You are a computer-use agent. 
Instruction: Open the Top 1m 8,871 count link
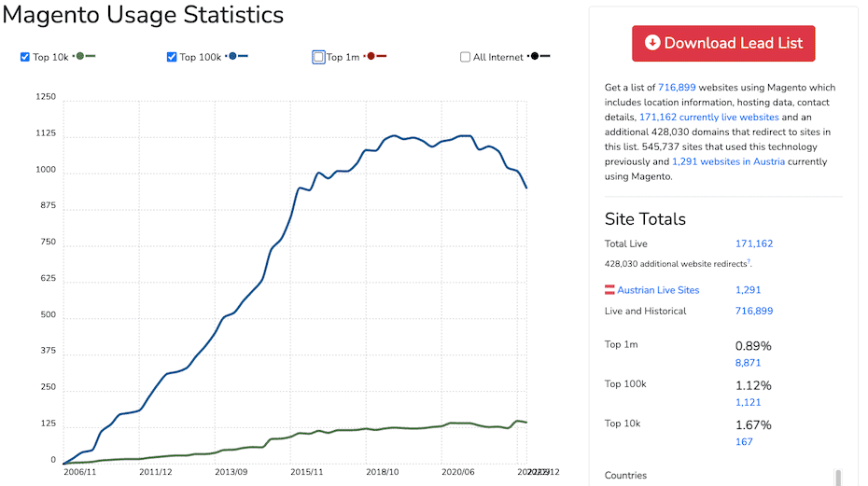[x=748, y=363]
